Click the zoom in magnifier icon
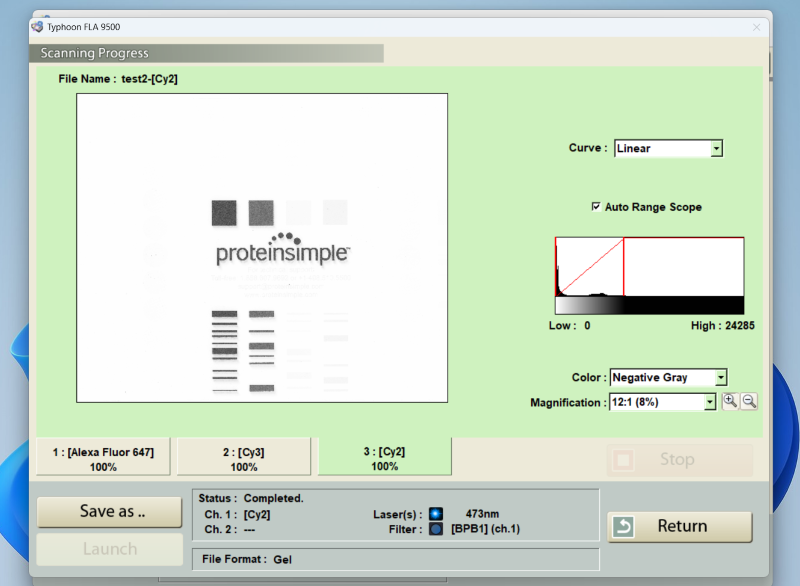 [x=730, y=401]
